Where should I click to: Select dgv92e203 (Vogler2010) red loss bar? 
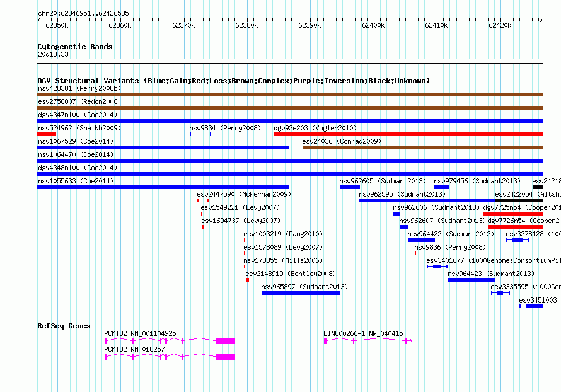coord(408,134)
